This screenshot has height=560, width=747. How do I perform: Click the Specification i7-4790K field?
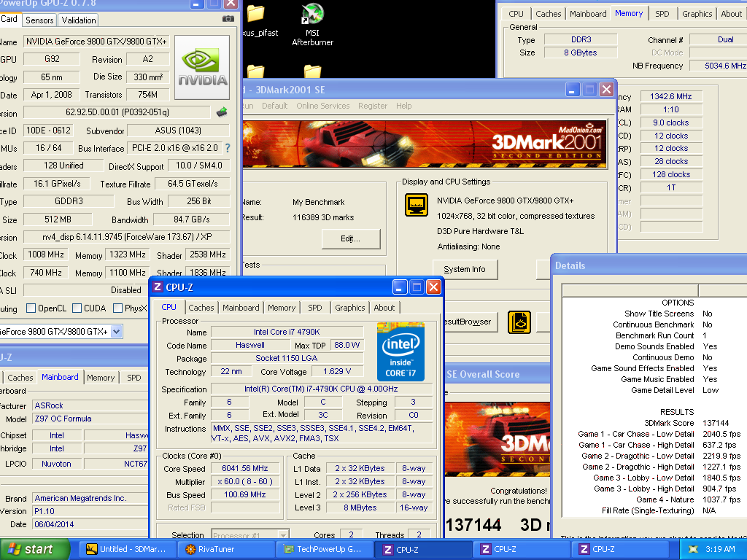[321, 389]
